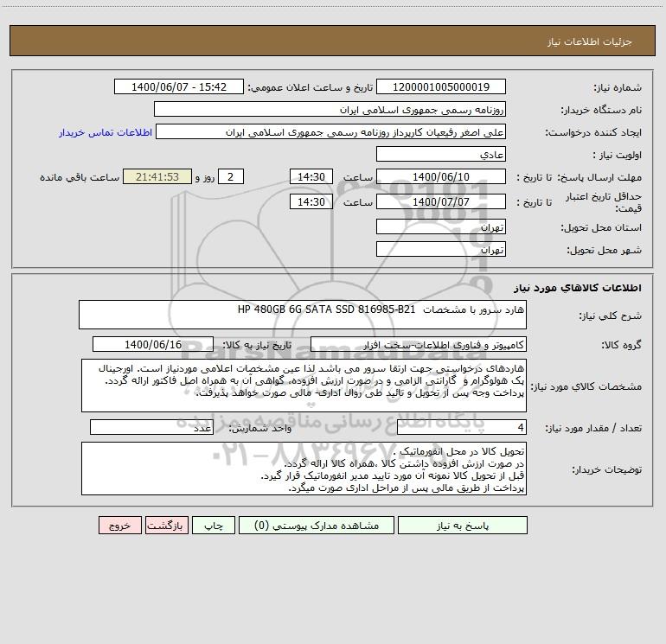
Task: Click the required goods specifications text area
Action: (x=304, y=386)
